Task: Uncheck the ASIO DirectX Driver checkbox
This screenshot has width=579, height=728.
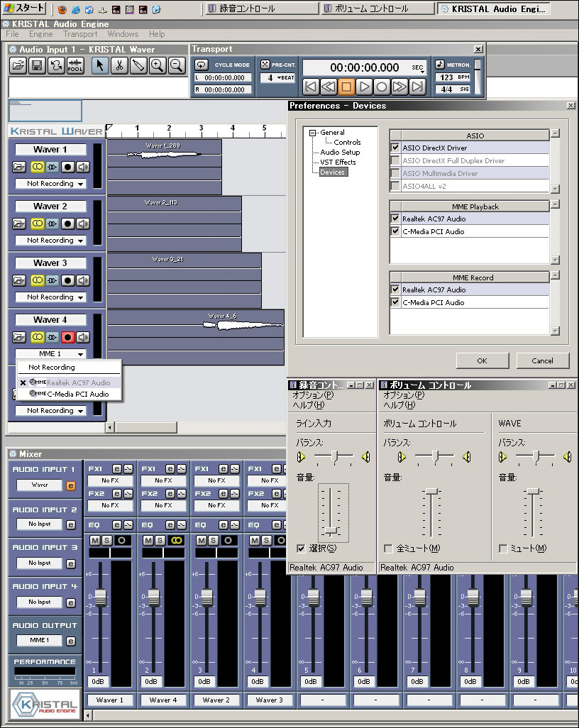Action: (x=396, y=148)
